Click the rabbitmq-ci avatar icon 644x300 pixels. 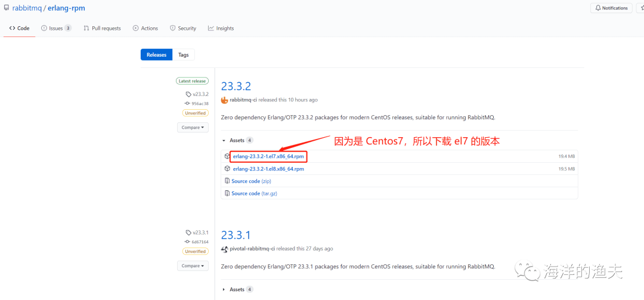225,100
